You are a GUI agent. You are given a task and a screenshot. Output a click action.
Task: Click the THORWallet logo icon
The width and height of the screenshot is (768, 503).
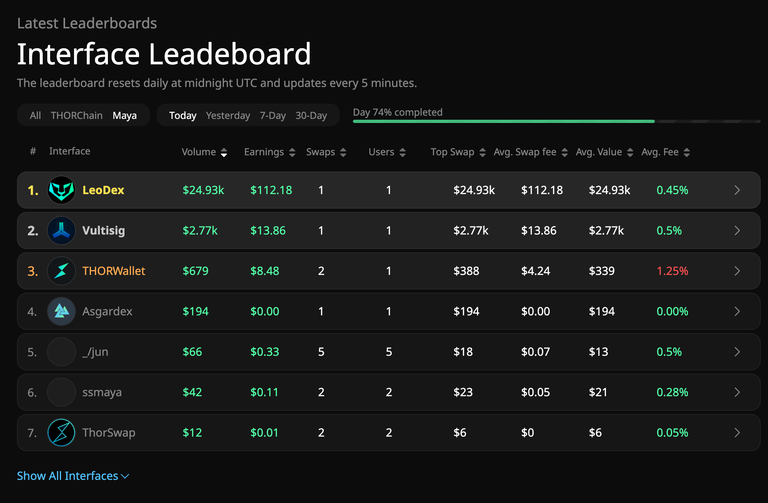coord(61,271)
